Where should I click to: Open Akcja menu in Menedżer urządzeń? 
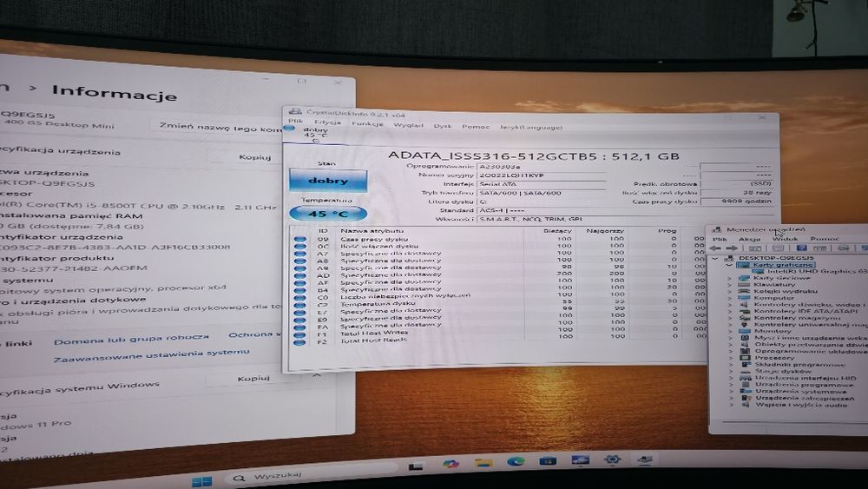pyautogui.click(x=749, y=239)
